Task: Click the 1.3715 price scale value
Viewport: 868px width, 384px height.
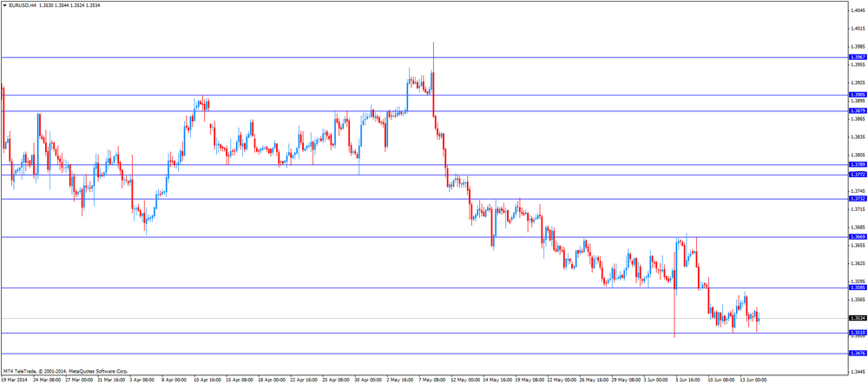Action: (x=858, y=209)
